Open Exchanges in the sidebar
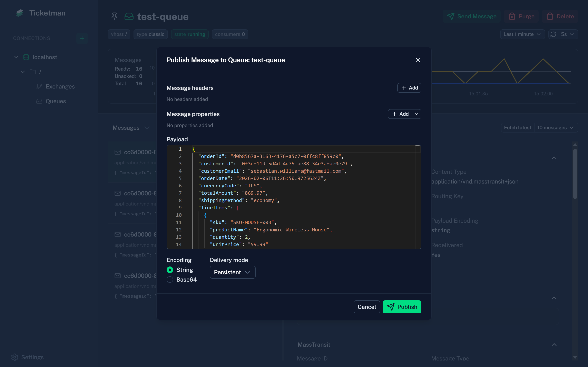588x367 pixels. pos(60,87)
